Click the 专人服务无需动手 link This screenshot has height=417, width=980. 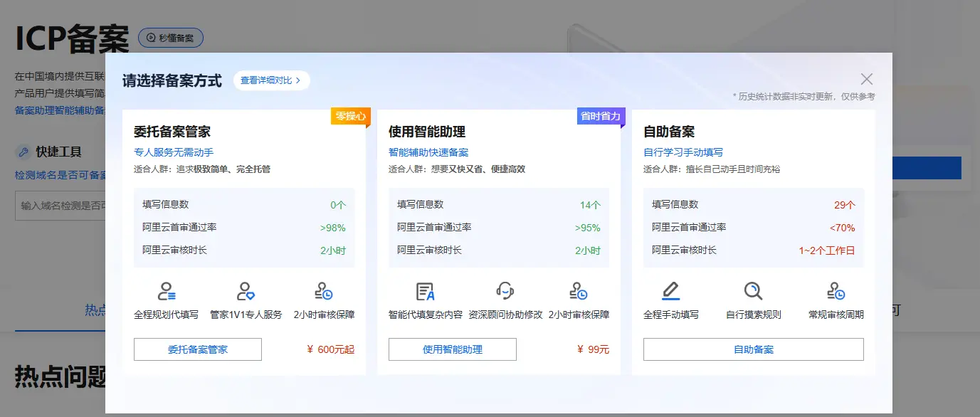coord(174,152)
